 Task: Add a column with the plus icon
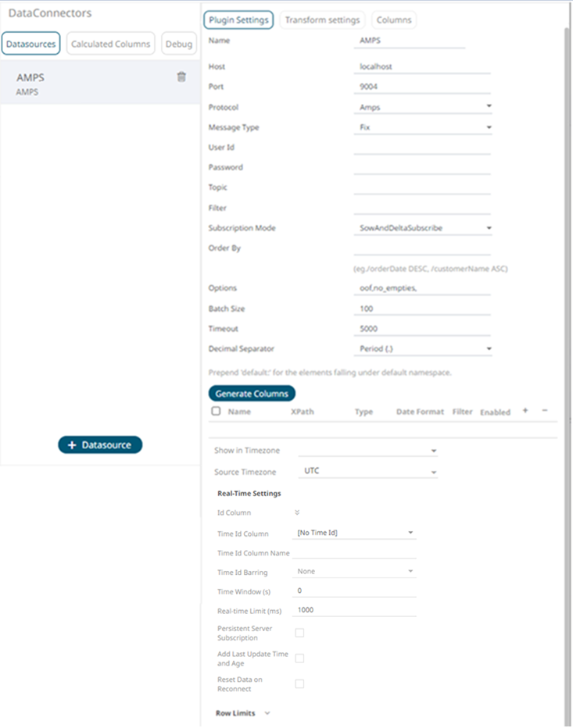pyautogui.click(x=525, y=410)
